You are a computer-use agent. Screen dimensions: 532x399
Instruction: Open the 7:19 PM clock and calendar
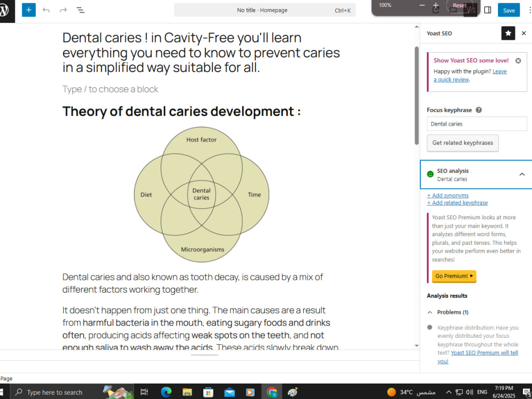coord(505,392)
